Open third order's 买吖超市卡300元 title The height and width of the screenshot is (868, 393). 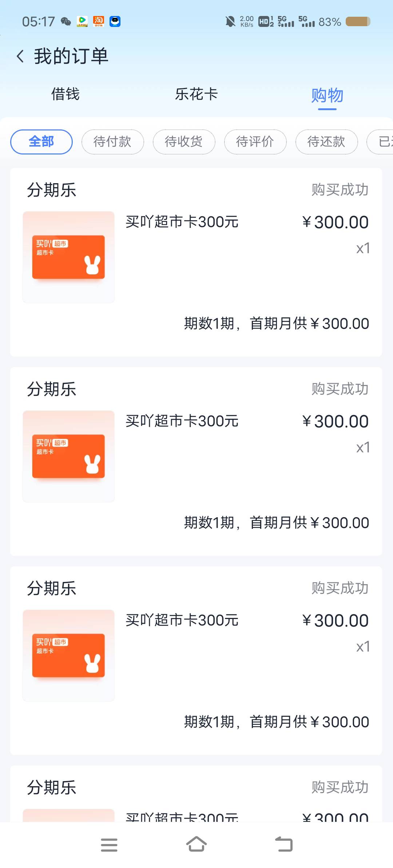[x=182, y=620]
